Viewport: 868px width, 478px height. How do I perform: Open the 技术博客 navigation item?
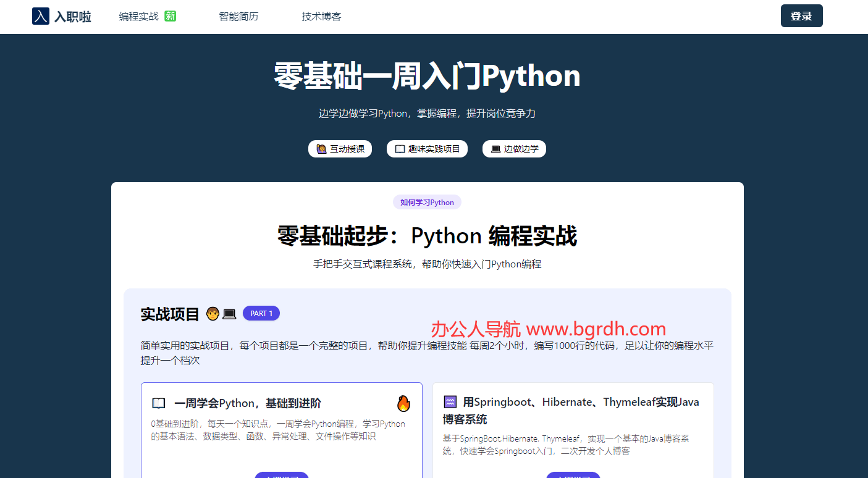321,17
